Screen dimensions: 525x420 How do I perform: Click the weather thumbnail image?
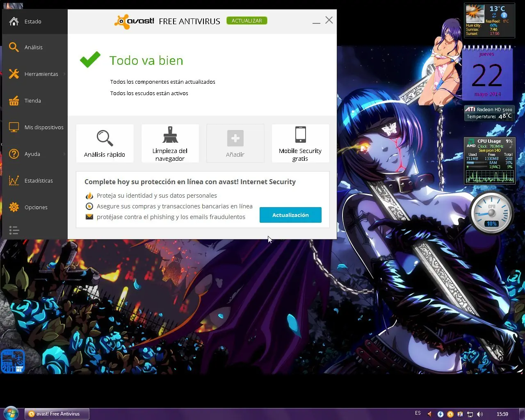click(475, 14)
